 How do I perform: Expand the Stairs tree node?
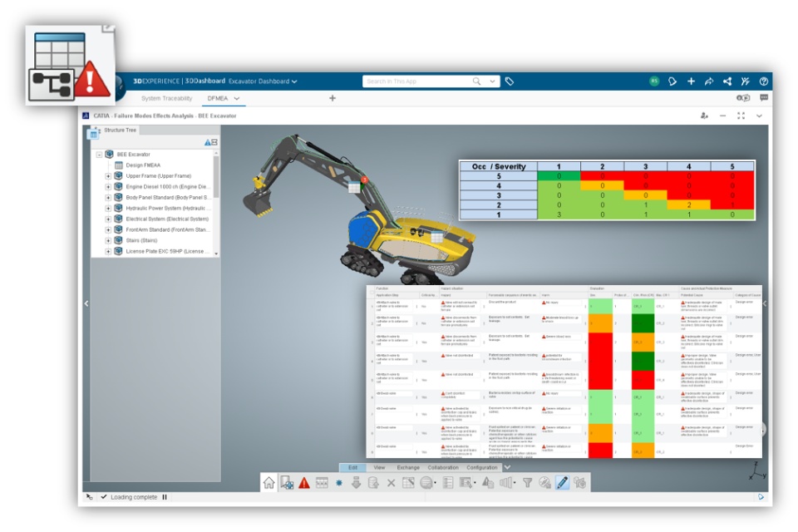click(108, 241)
